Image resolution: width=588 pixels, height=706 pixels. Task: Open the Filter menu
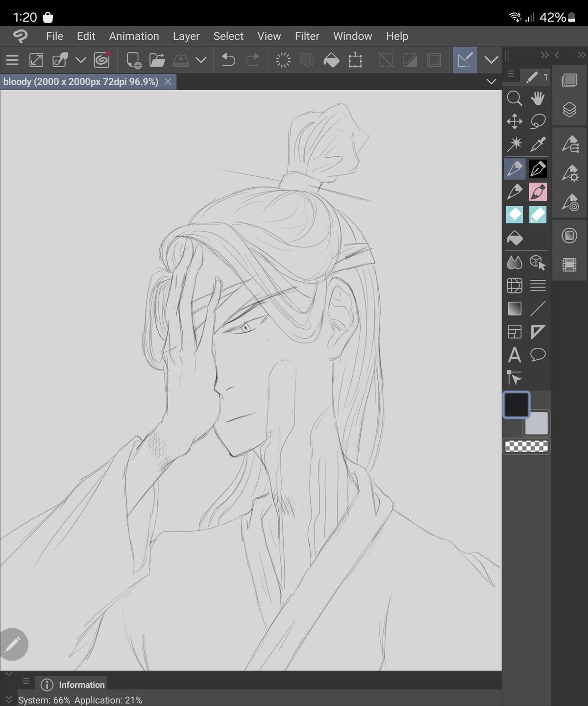click(307, 36)
